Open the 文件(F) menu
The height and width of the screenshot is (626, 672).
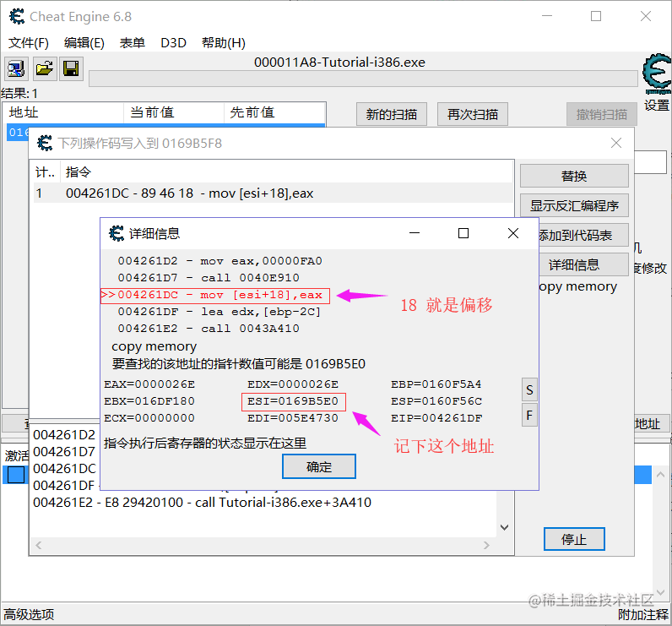coord(29,43)
